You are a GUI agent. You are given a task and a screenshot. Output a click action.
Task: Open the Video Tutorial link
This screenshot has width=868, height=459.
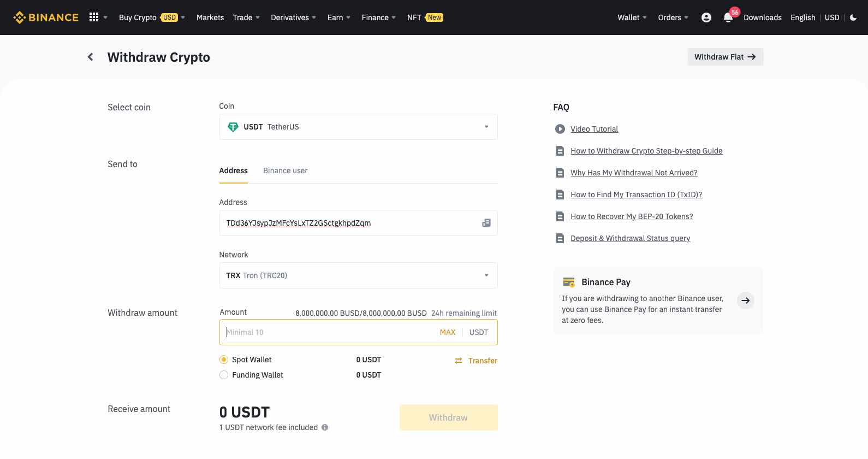594,129
